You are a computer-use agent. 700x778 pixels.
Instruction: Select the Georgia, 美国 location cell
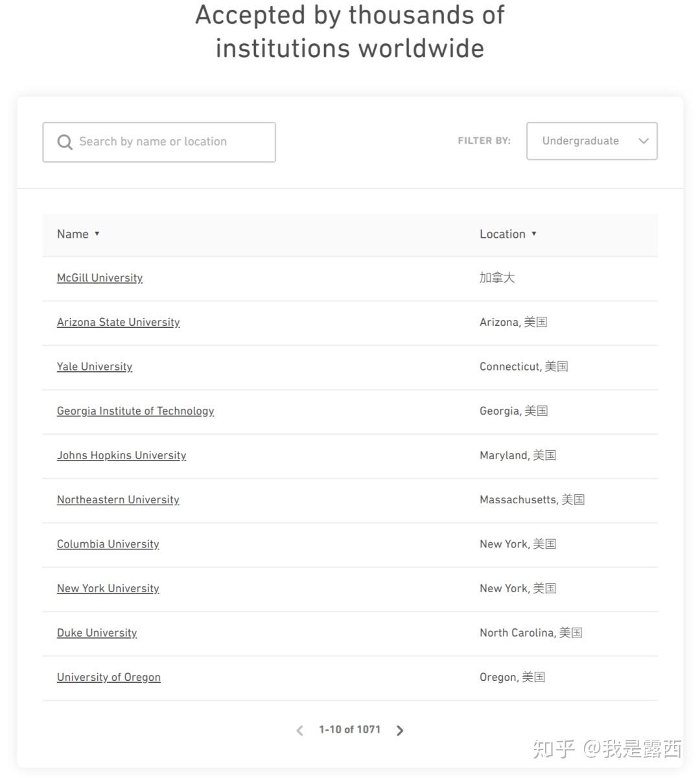(x=514, y=411)
